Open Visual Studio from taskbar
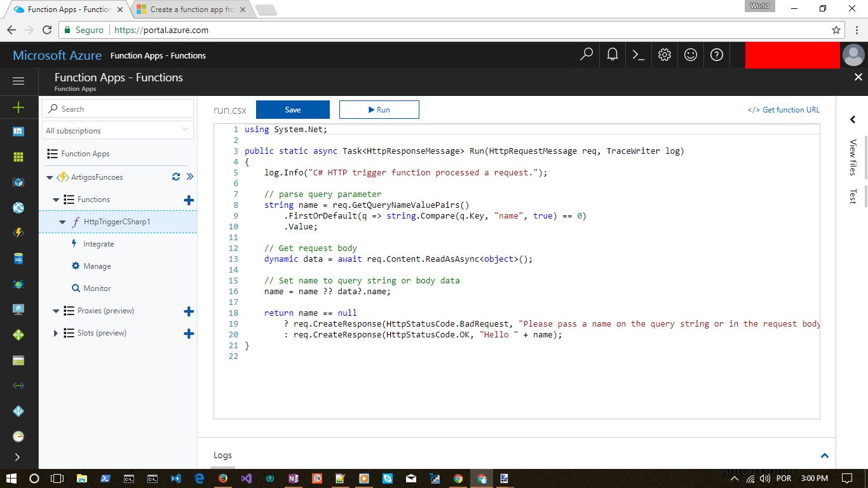868x488 pixels. tap(247, 478)
